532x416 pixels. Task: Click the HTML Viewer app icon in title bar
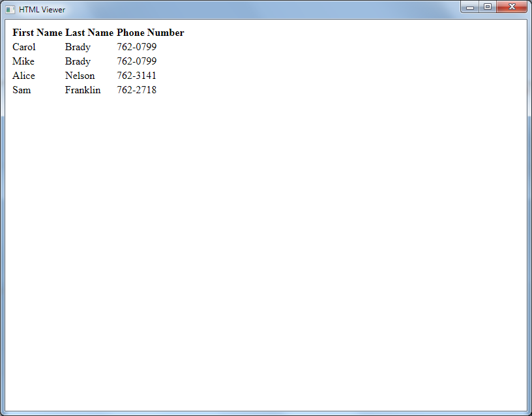[10, 10]
